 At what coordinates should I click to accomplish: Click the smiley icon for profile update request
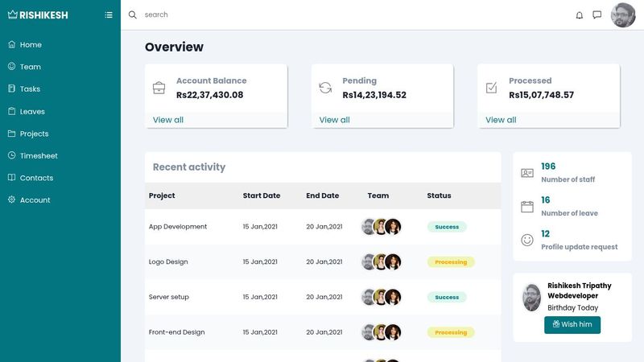point(527,240)
